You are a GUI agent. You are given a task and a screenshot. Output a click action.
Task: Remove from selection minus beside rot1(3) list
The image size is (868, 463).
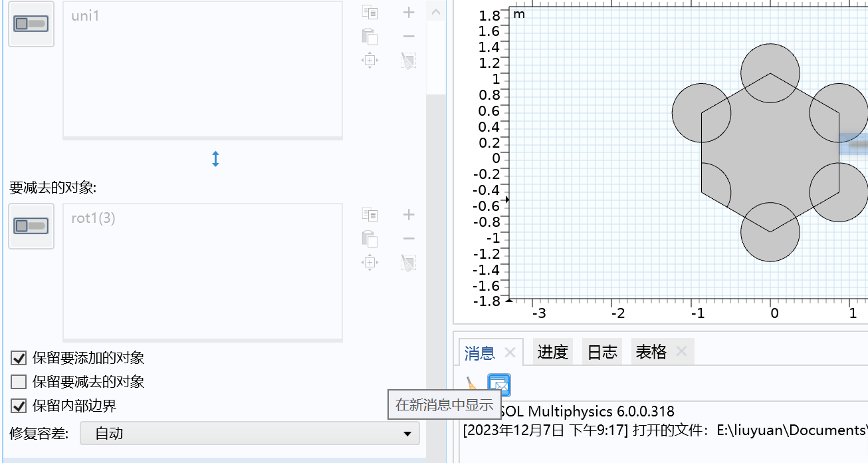click(x=409, y=238)
